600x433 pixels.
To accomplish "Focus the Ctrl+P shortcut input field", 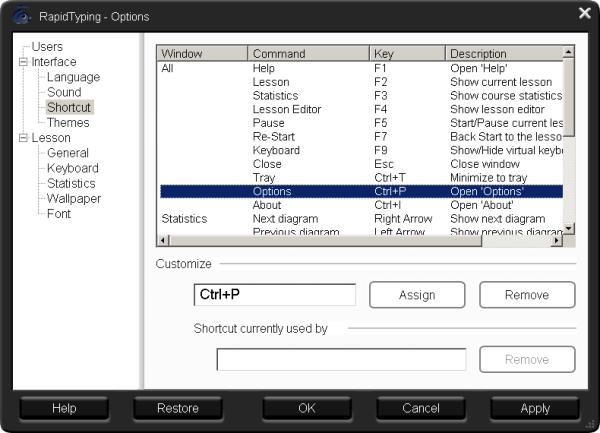I will click(x=275, y=295).
